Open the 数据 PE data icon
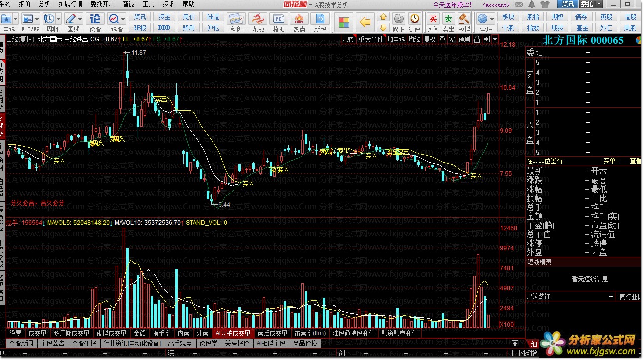Screen dimensions: 644x360 (x=278, y=20)
